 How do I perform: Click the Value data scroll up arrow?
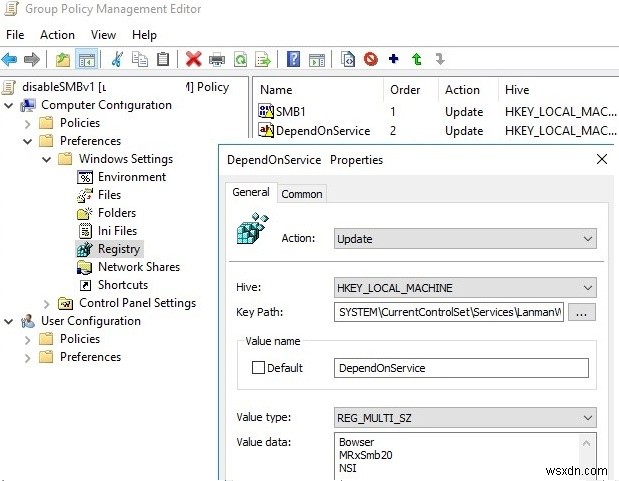(x=586, y=443)
